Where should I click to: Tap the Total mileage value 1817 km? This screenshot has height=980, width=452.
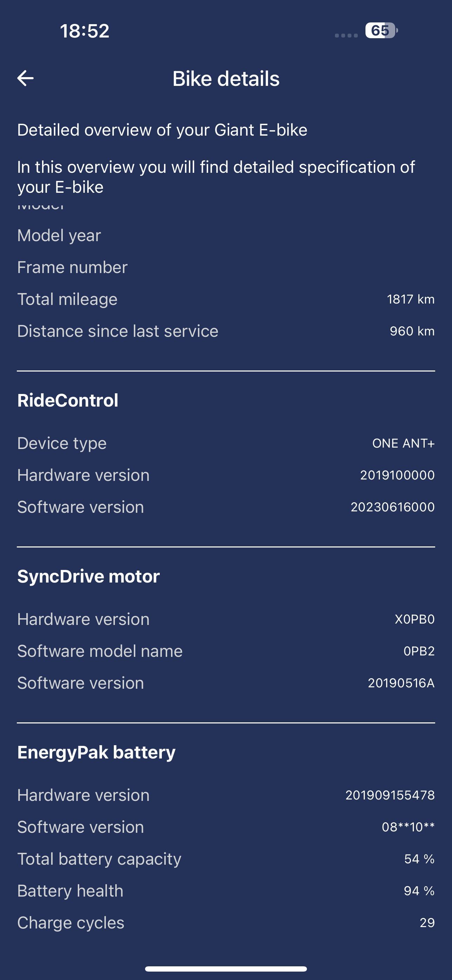(411, 299)
